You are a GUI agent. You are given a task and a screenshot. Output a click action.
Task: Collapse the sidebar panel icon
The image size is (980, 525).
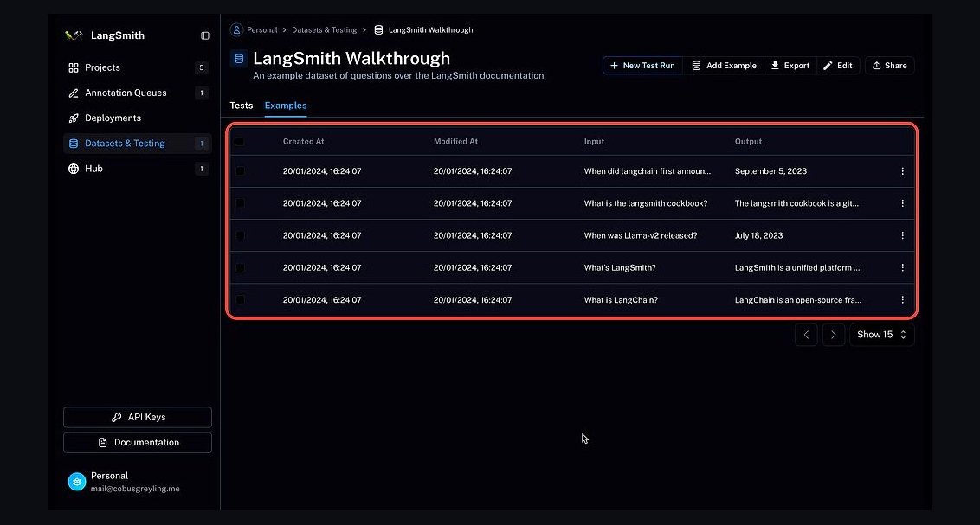click(x=205, y=35)
